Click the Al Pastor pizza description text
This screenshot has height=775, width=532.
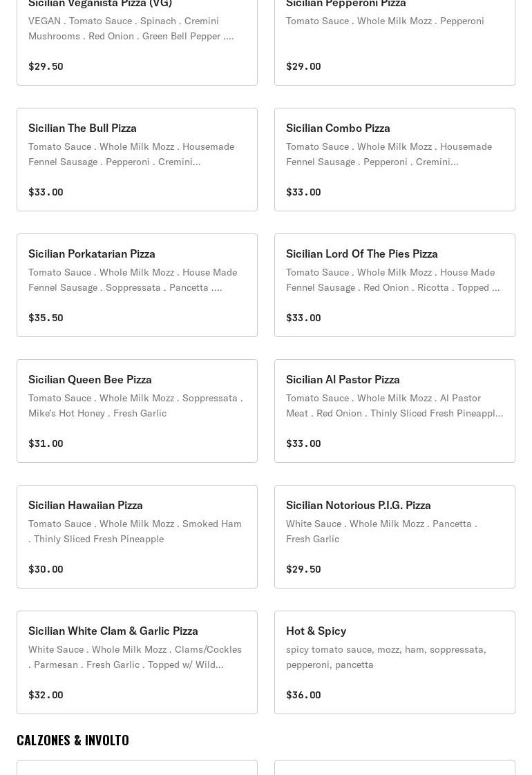394,405
